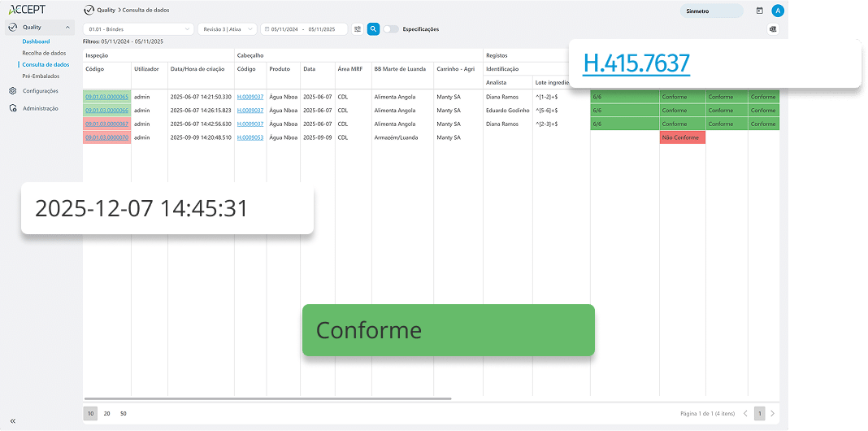
Task: Select 50 items per page
Action: coord(123,413)
